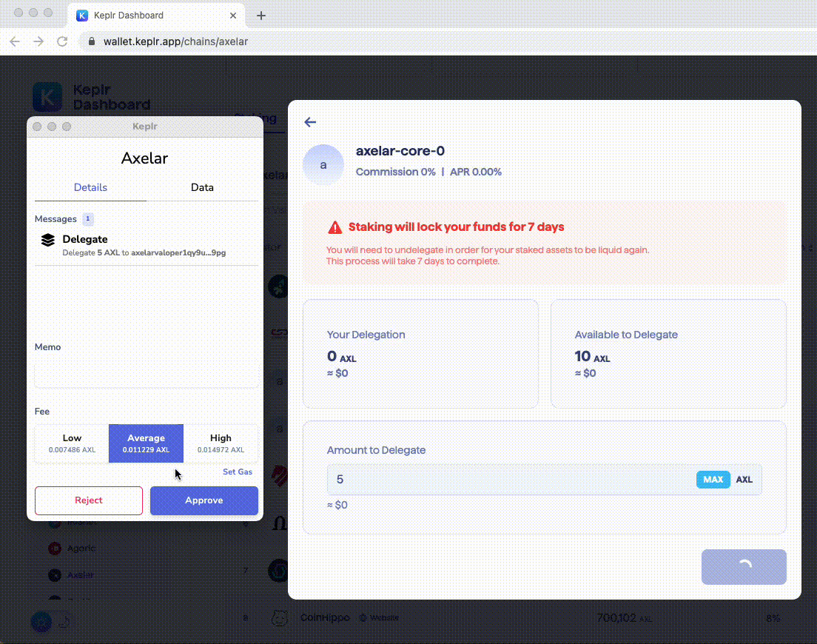
Task: Click the browser address bar URL
Action: click(x=175, y=41)
